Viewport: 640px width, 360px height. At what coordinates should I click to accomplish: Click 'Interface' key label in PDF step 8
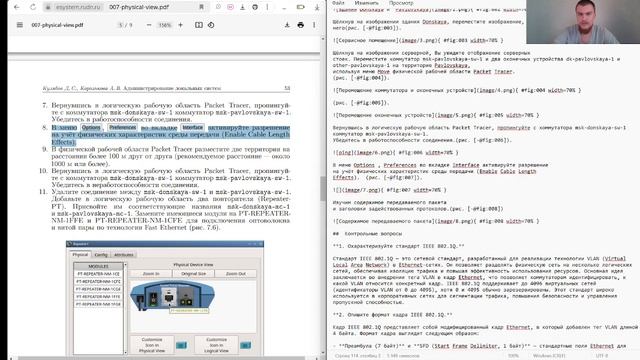pos(192,128)
